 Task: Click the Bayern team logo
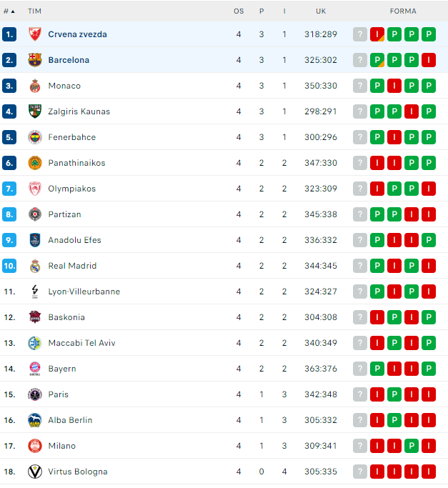click(35, 369)
